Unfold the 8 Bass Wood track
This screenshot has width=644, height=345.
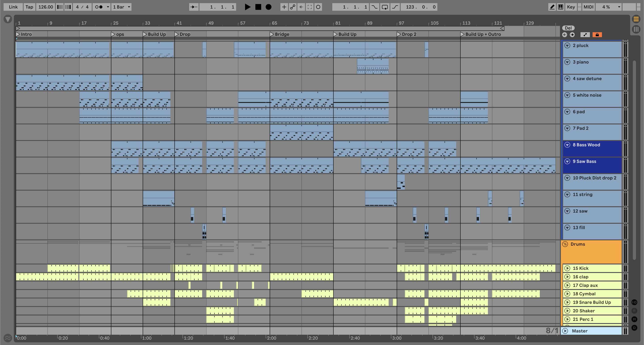(567, 145)
